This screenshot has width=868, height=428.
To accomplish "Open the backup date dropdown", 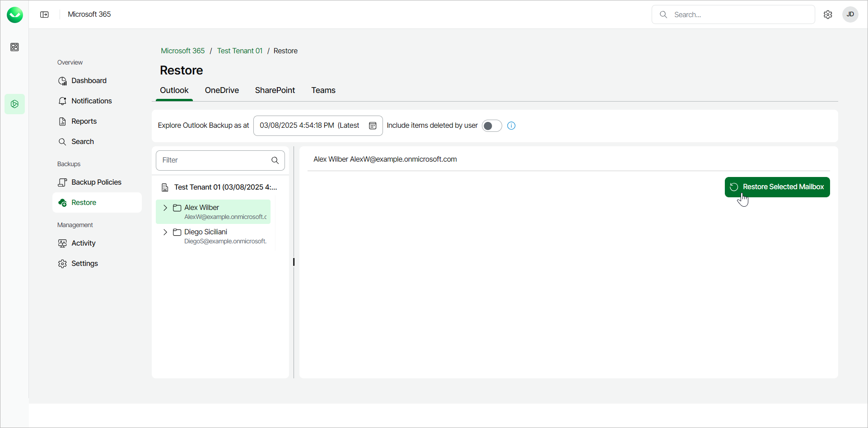I will click(318, 126).
